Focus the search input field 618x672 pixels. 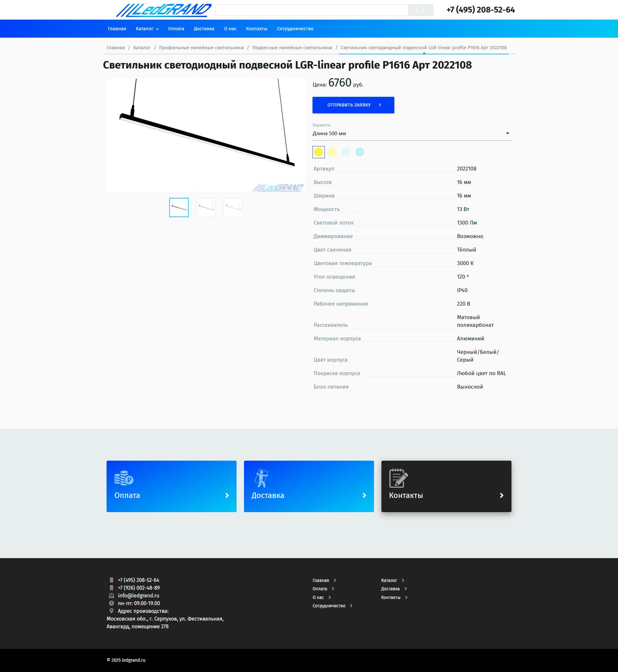click(311, 10)
